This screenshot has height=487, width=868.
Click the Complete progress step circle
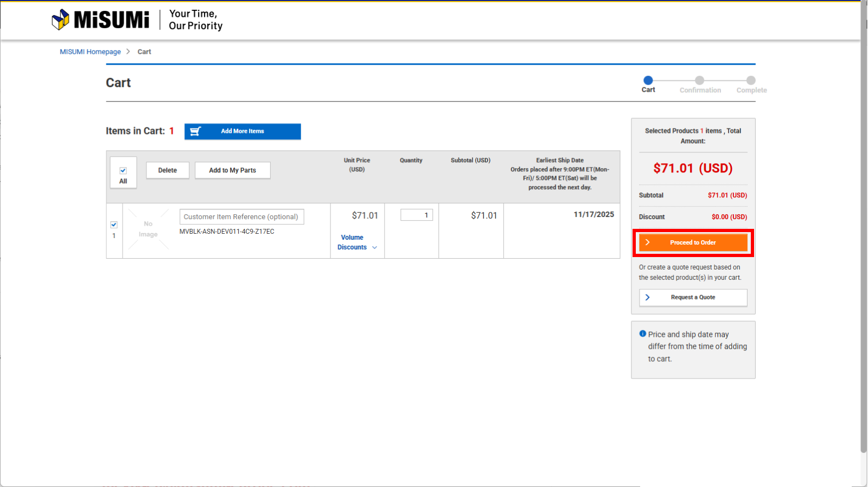tap(751, 80)
